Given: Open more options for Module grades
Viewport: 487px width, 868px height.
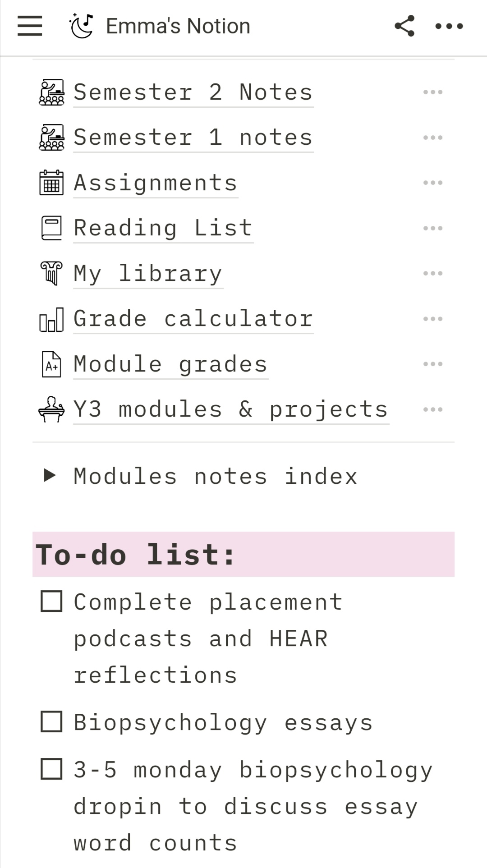Looking at the screenshot, I should point(432,364).
